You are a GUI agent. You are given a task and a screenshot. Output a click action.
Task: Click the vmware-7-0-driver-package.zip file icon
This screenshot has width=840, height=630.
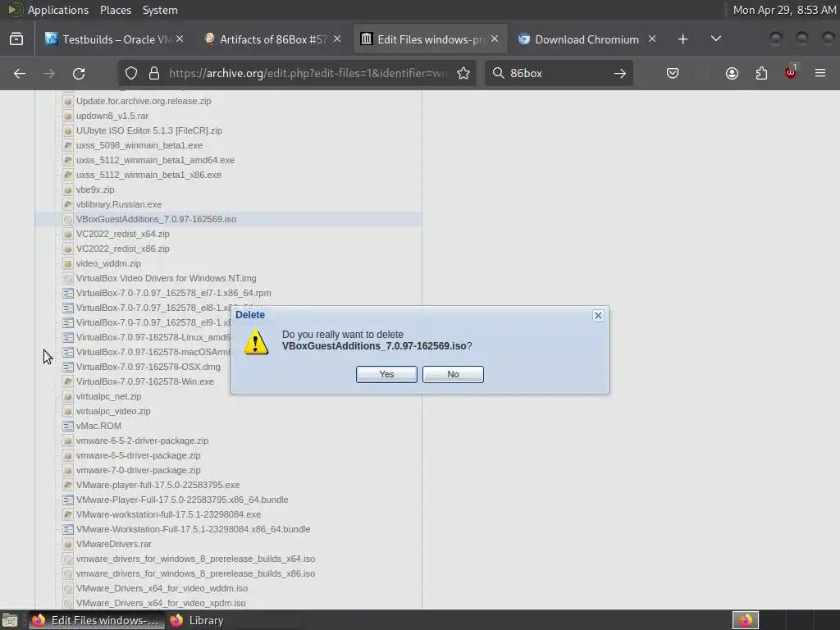tap(67, 470)
